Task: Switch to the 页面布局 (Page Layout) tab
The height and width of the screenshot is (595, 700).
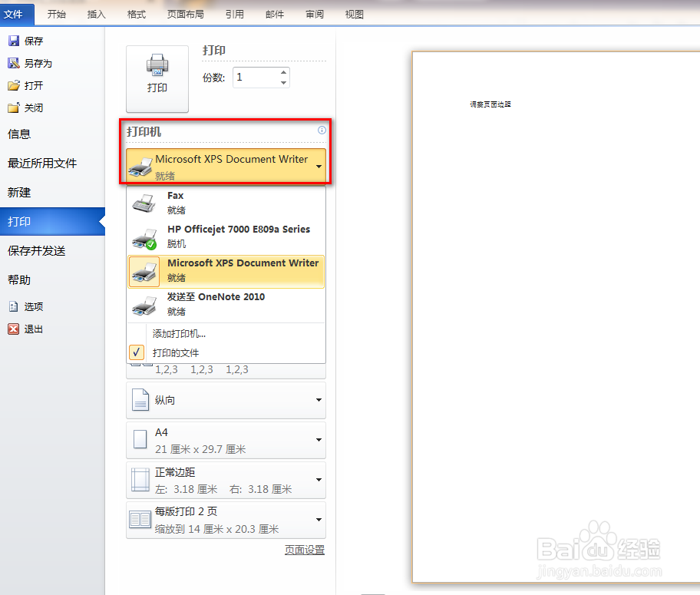Action: (186, 15)
